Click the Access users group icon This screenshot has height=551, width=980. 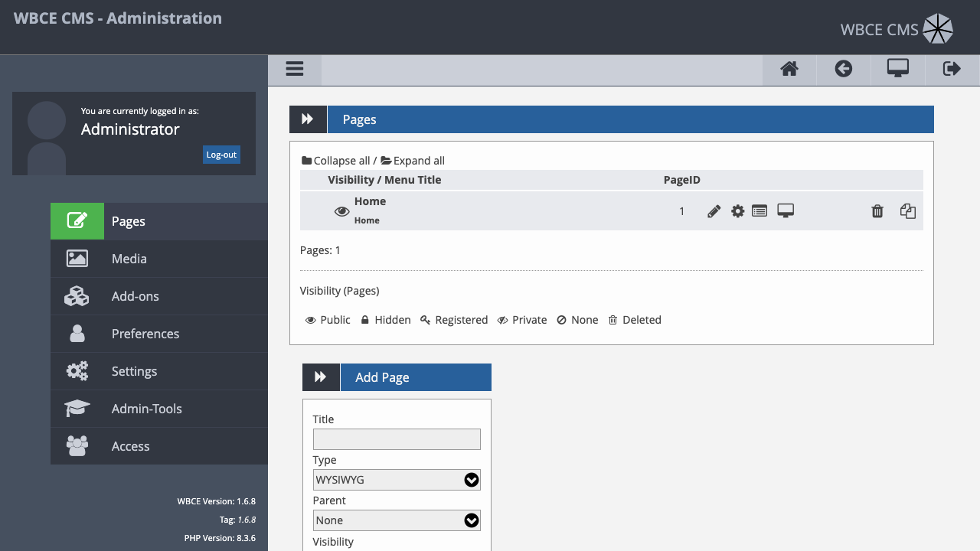(77, 446)
